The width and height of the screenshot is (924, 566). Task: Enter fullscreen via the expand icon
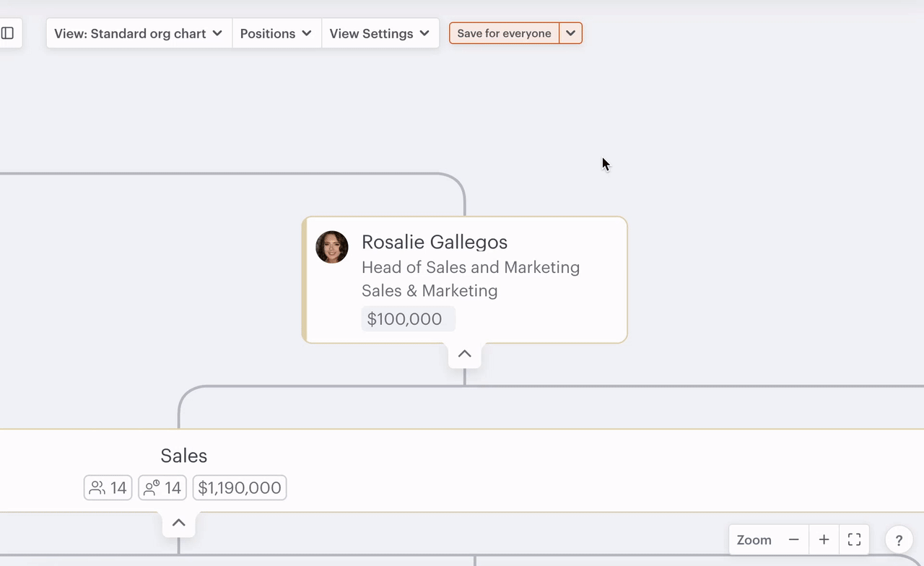point(854,539)
